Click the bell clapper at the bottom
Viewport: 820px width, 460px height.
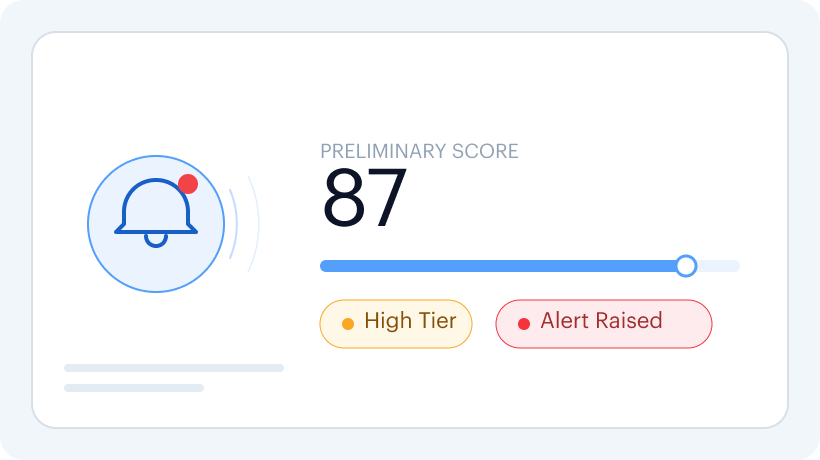156,240
